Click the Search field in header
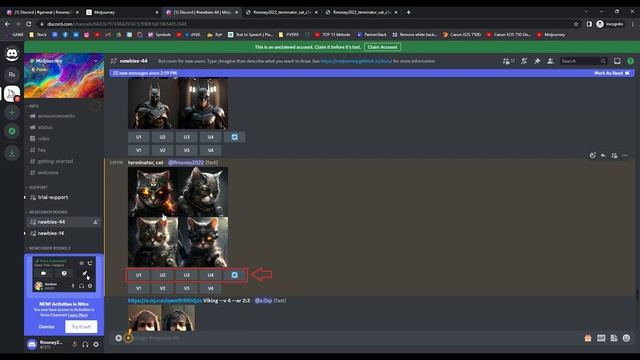Screen dimensions: 640x360 (x=583, y=61)
